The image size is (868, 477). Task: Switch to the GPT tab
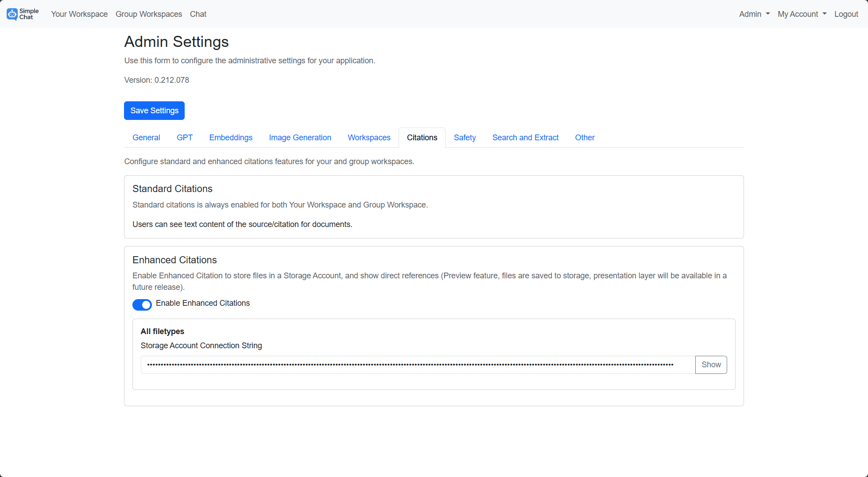[185, 138]
